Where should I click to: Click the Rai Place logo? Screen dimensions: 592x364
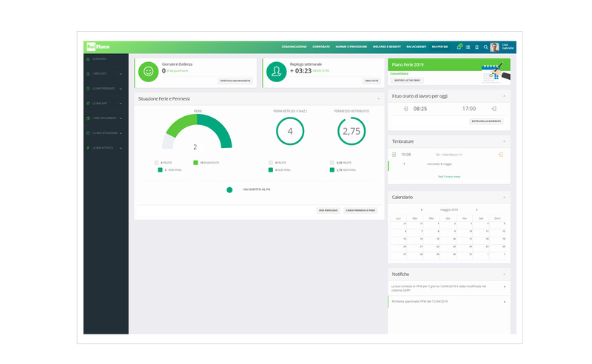(97, 47)
